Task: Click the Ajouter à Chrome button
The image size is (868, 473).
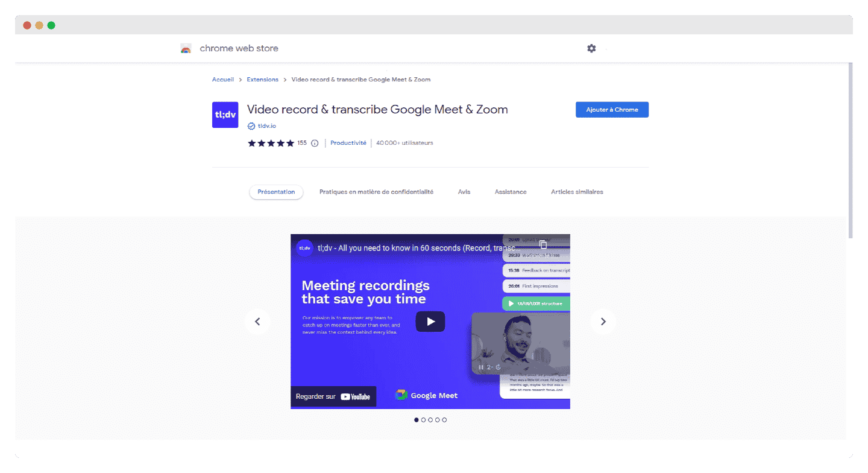Action: click(x=612, y=110)
